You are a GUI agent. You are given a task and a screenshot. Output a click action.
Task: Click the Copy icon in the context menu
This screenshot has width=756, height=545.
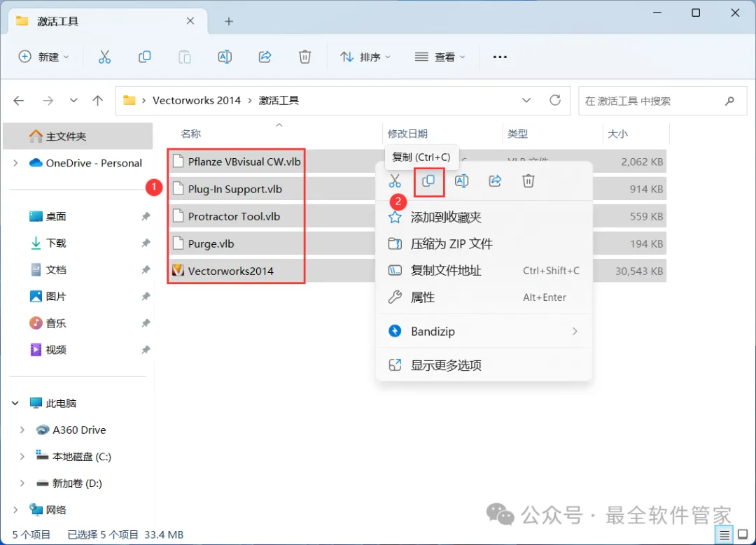(x=428, y=181)
